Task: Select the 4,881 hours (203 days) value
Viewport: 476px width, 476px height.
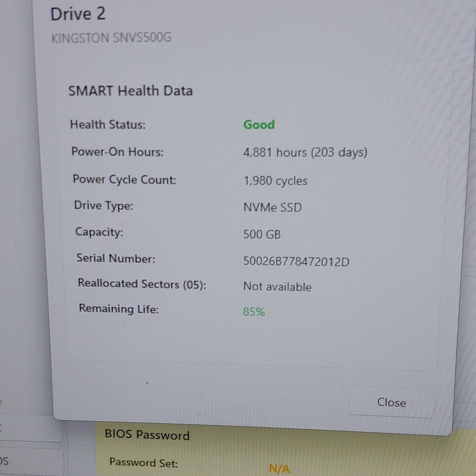Action: point(305,152)
